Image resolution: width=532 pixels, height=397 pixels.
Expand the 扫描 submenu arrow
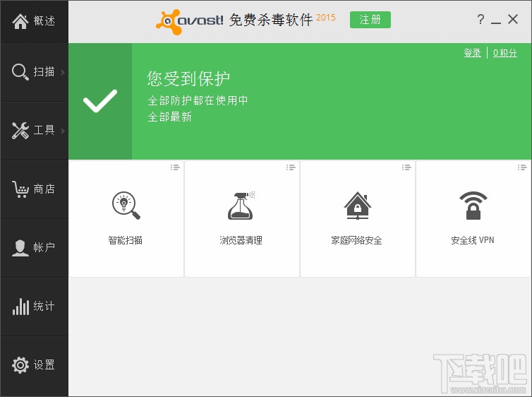(x=63, y=72)
